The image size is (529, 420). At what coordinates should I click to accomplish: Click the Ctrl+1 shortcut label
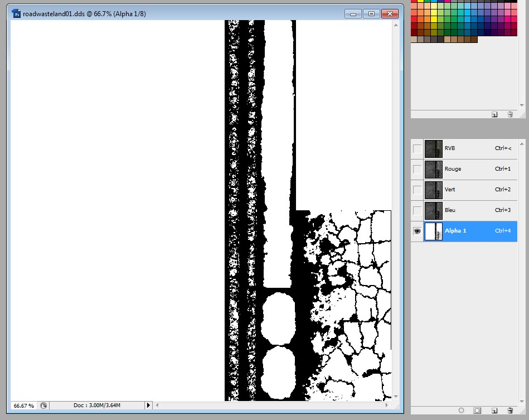(x=503, y=169)
